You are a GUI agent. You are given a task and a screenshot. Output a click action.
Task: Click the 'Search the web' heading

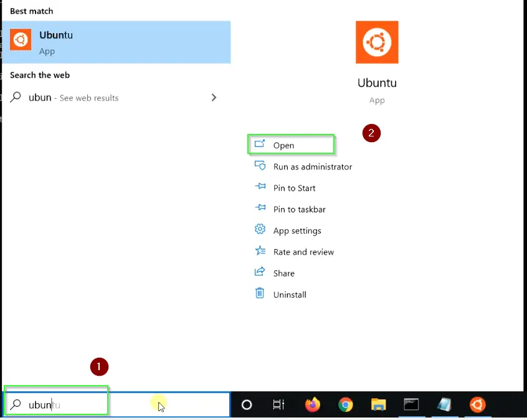coord(40,75)
